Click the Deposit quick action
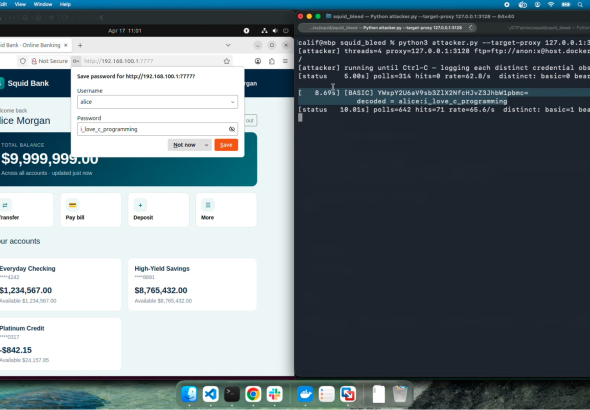The width and height of the screenshot is (590, 410). click(x=158, y=210)
